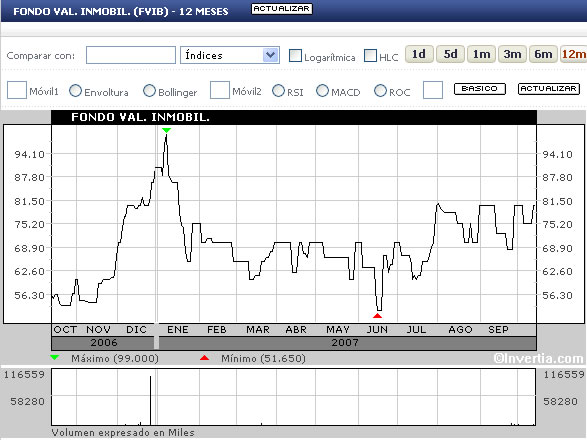Select the Bollinger radio option
Viewport: 587px width, 440px height.
[x=149, y=90]
